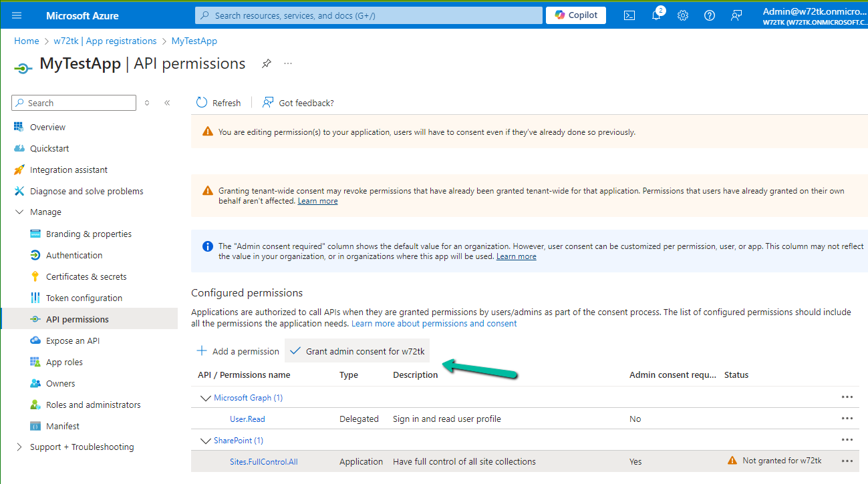Open the Azure portal hamburger menu

(16, 15)
